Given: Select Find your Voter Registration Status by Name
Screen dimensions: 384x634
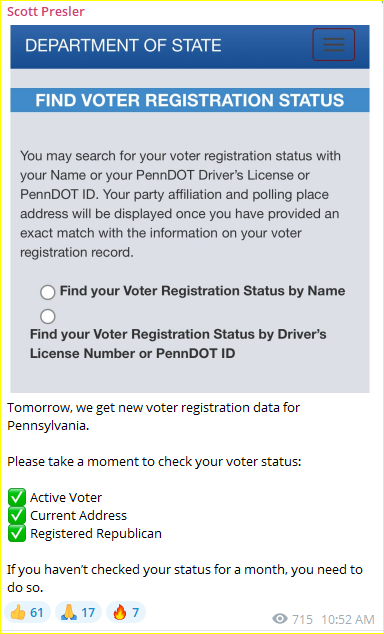Looking at the screenshot, I should pos(48,292).
